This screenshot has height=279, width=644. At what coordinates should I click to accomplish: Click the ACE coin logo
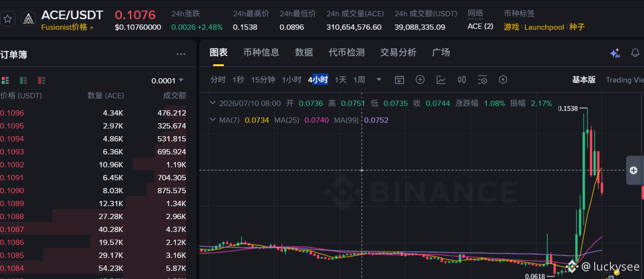click(x=29, y=19)
